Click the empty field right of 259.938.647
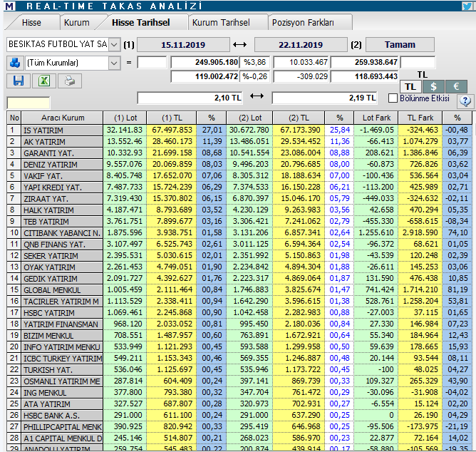 pyautogui.click(x=418, y=62)
